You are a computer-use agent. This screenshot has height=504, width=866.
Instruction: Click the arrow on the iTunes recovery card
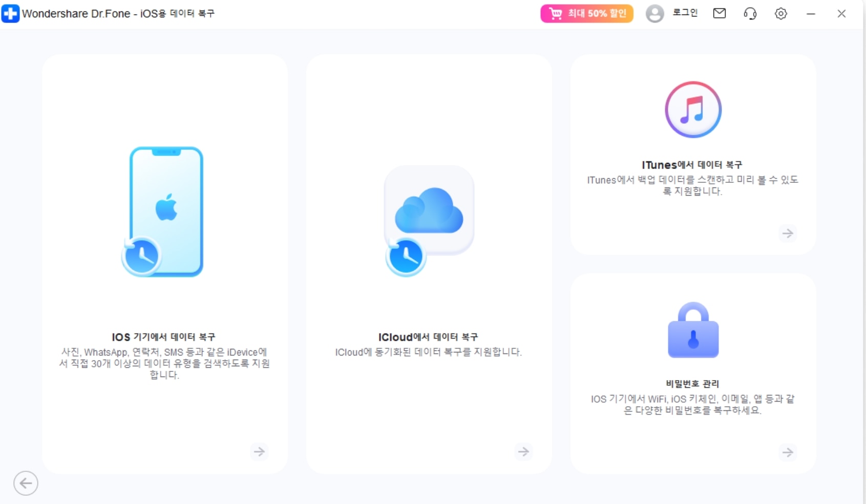(x=788, y=234)
